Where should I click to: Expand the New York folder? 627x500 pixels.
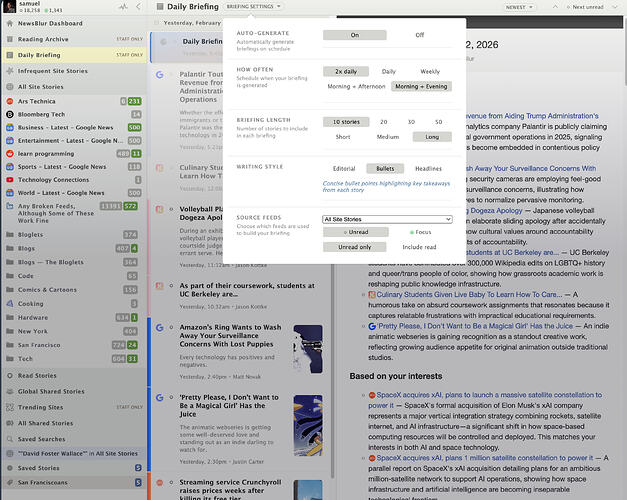click(10, 331)
